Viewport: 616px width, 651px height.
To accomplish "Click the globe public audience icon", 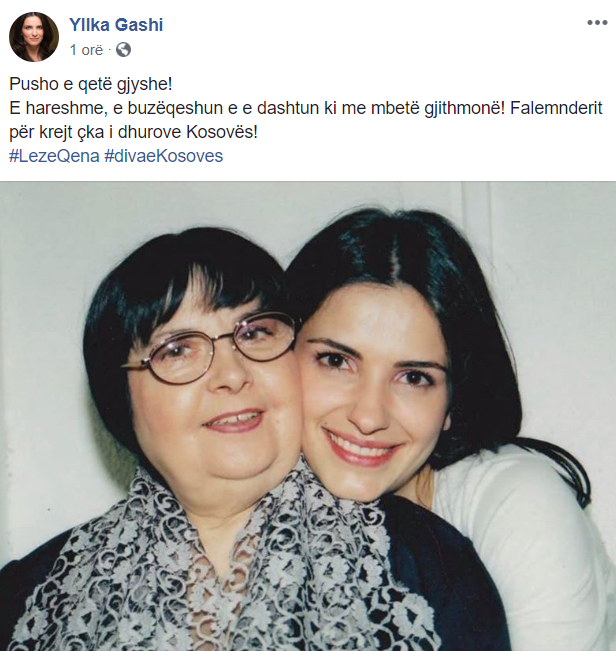I will [x=123, y=50].
